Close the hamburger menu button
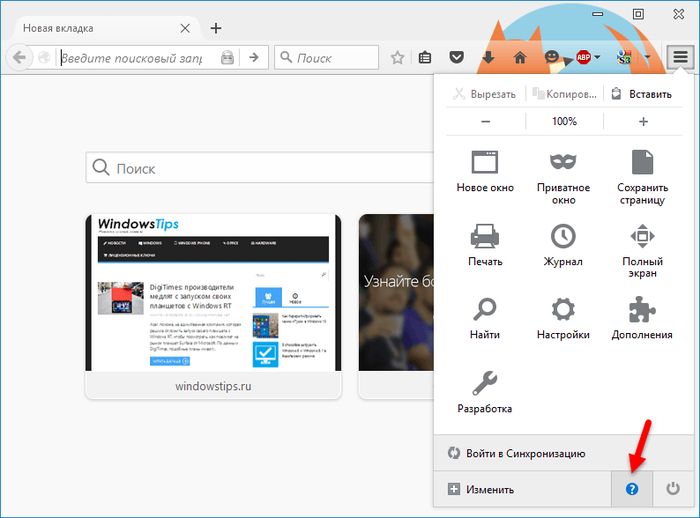 [x=681, y=57]
